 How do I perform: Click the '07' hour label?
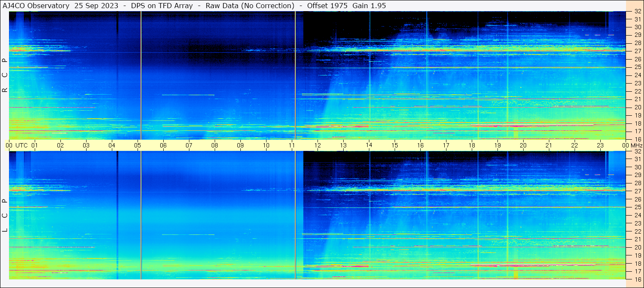click(x=189, y=145)
